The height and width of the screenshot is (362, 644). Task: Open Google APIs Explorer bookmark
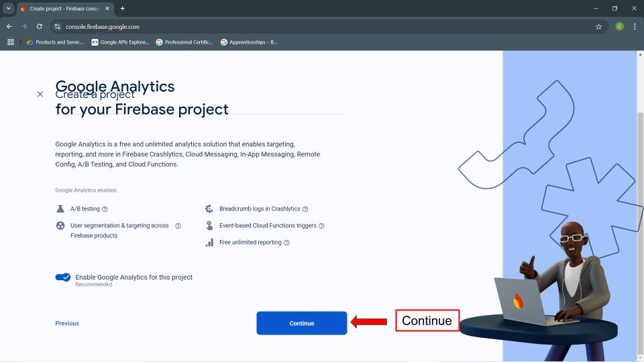120,42
